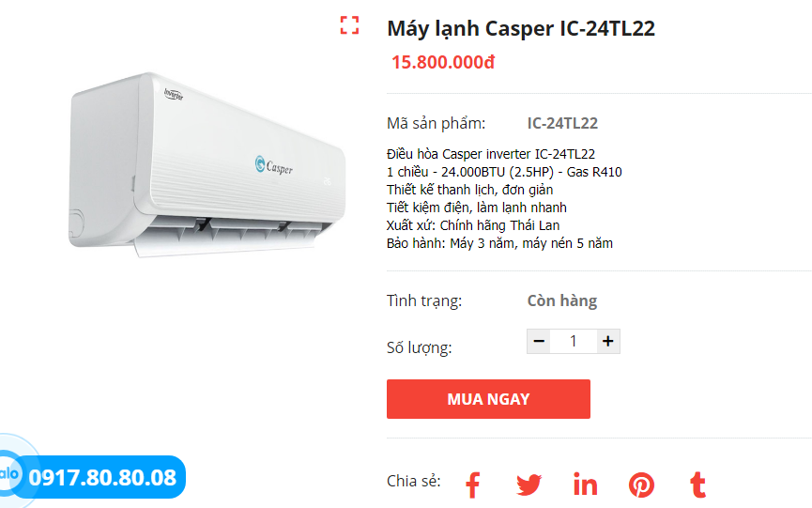Share the product on Pinterest
The image size is (812, 508).
pos(641,485)
